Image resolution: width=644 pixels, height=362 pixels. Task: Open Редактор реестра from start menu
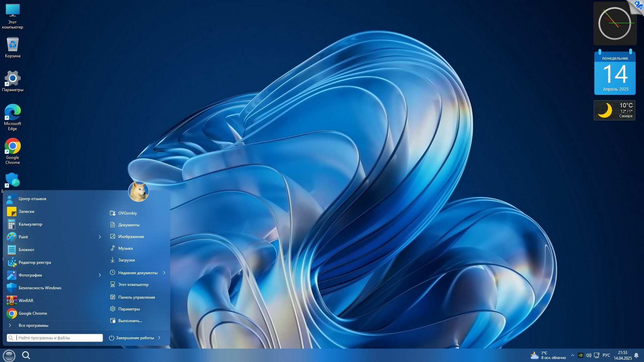click(x=35, y=262)
